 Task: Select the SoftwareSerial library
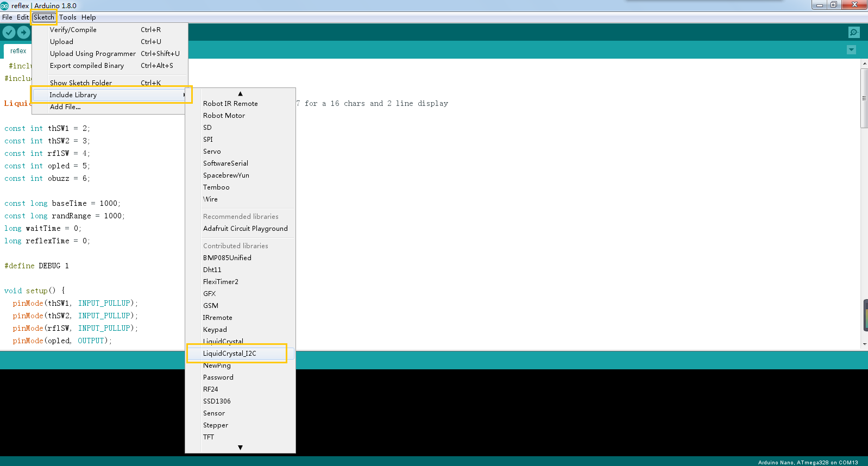(240, 163)
